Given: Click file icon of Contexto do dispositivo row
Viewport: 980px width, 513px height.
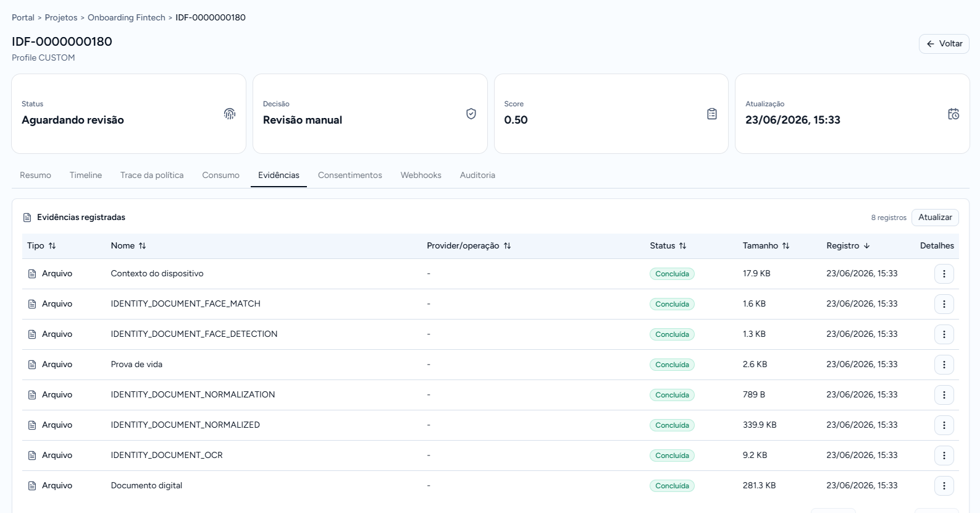Looking at the screenshot, I should point(32,274).
